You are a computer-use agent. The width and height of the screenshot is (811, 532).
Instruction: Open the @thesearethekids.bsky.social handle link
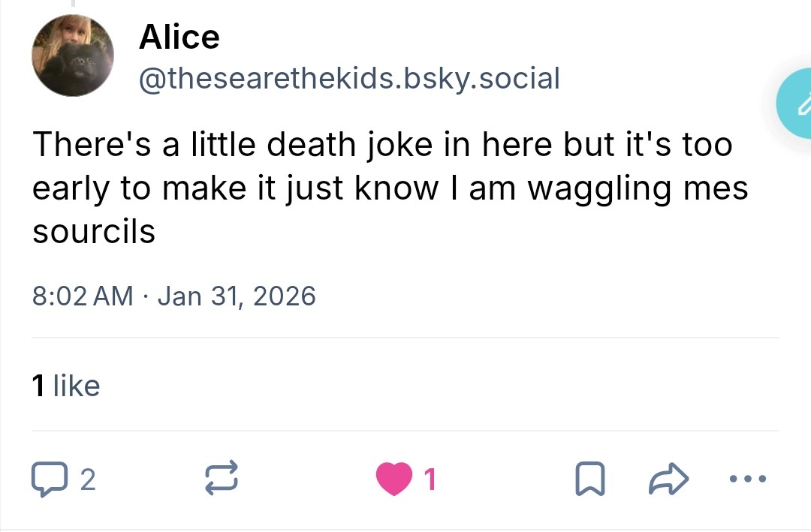tap(349, 77)
